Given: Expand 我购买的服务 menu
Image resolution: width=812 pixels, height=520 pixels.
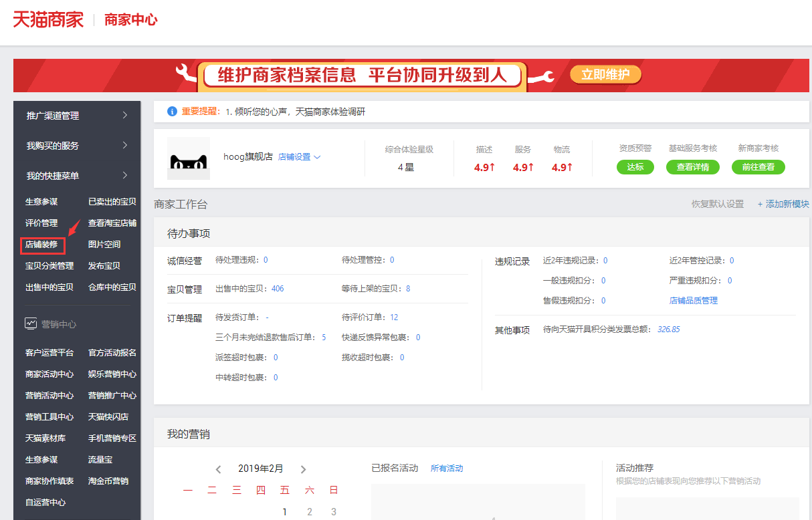Looking at the screenshot, I should click(x=77, y=146).
